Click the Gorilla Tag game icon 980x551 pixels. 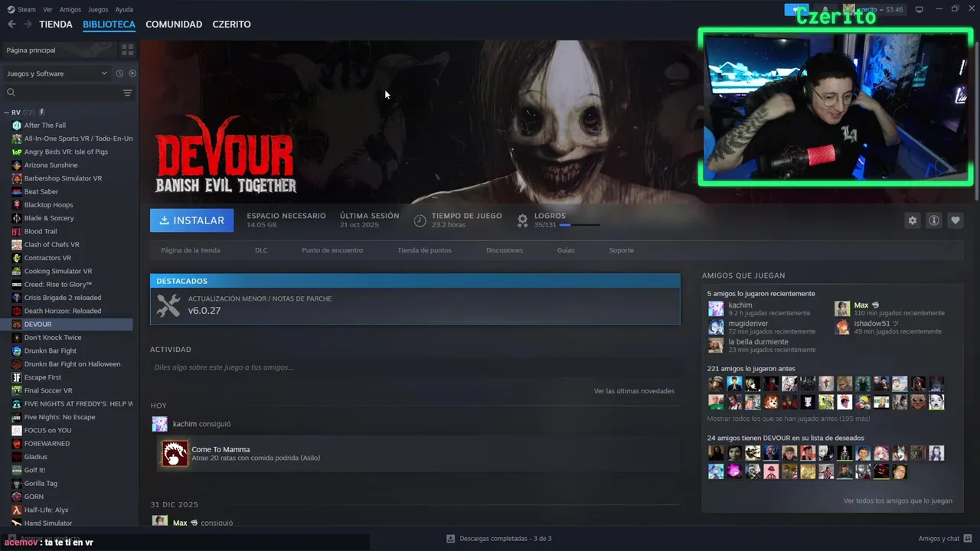[x=17, y=484]
